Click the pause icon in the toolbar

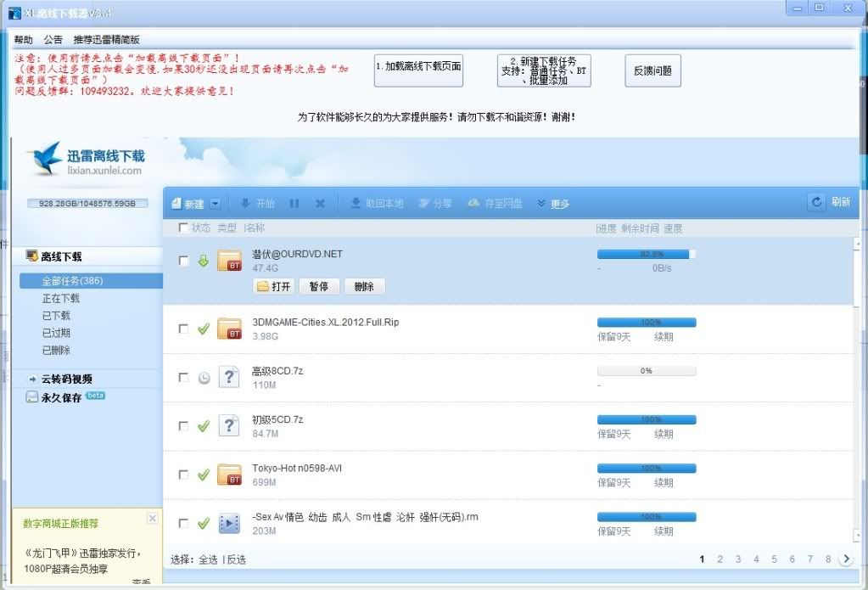(x=294, y=204)
